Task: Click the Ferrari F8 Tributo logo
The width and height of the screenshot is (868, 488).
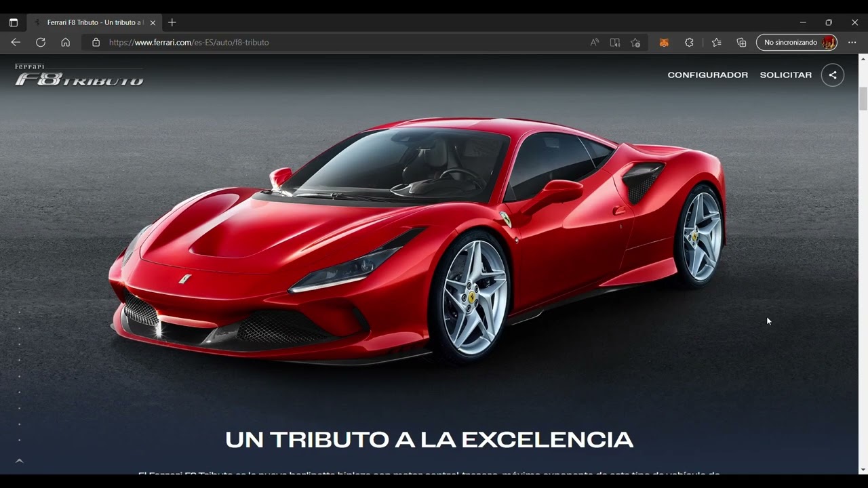Action: 79,75
